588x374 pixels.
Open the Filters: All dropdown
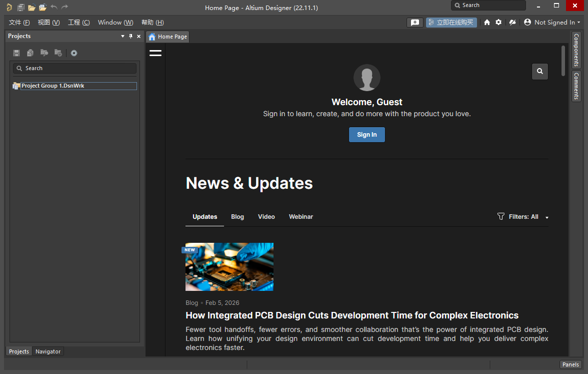523,217
